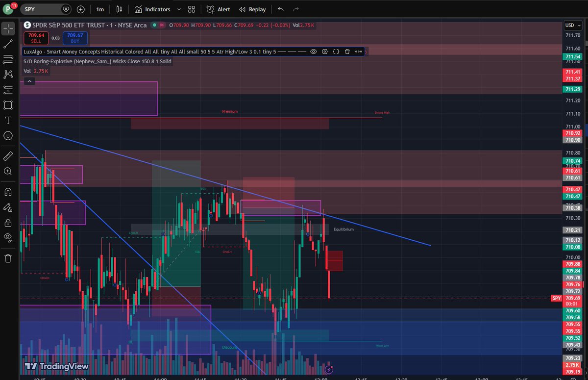The width and height of the screenshot is (588, 380).
Task: Open LuxAlgo indicator settings
Action: click(324, 51)
